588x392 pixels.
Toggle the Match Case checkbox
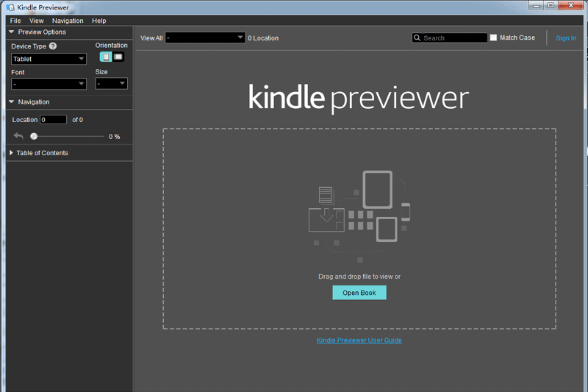pos(493,38)
